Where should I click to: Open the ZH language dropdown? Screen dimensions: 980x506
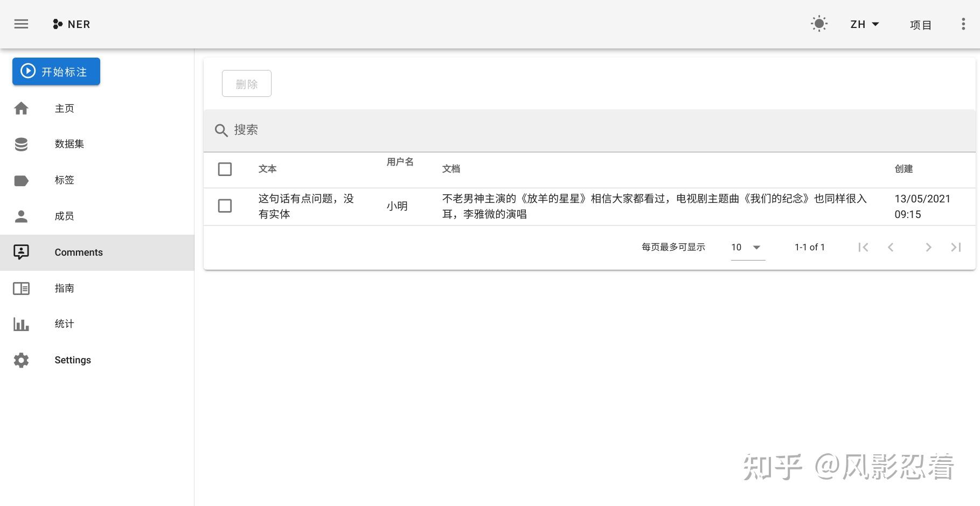tap(864, 24)
